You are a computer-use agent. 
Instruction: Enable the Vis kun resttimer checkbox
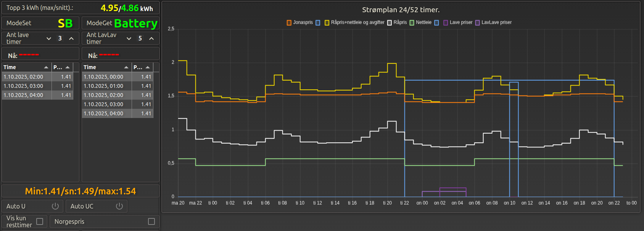pos(40,221)
